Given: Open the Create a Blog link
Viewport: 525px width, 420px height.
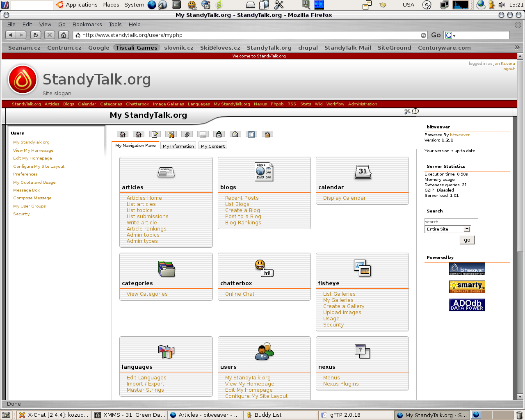Looking at the screenshot, I should 242,210.
